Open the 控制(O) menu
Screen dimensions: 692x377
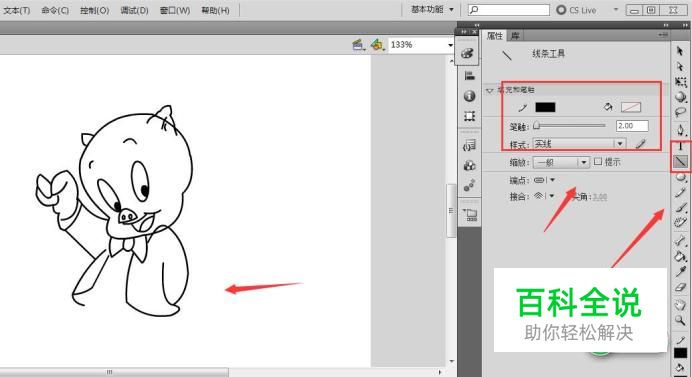(94, 10)
